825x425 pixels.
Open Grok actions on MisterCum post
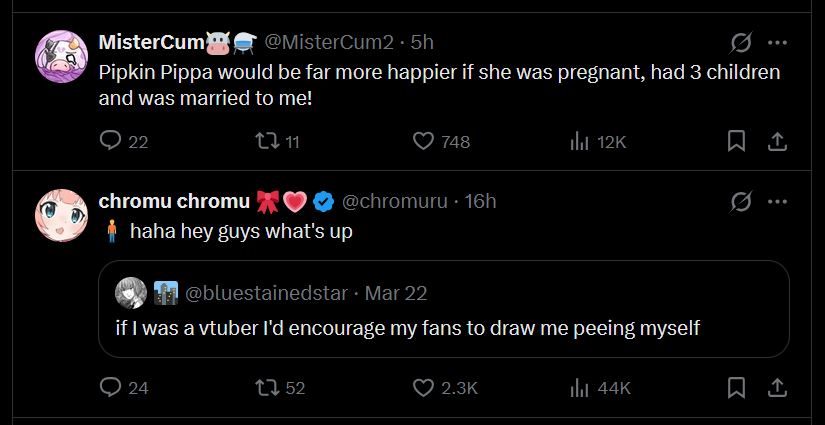741,43
